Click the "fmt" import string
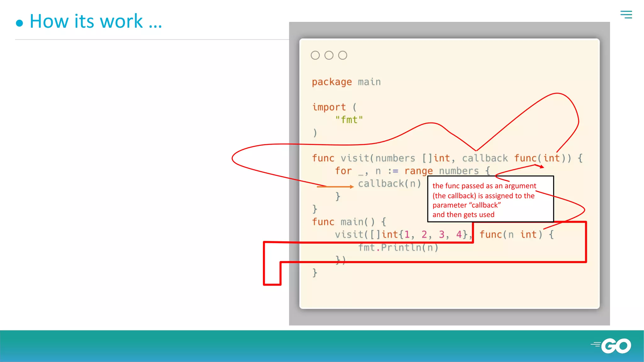 349,120
